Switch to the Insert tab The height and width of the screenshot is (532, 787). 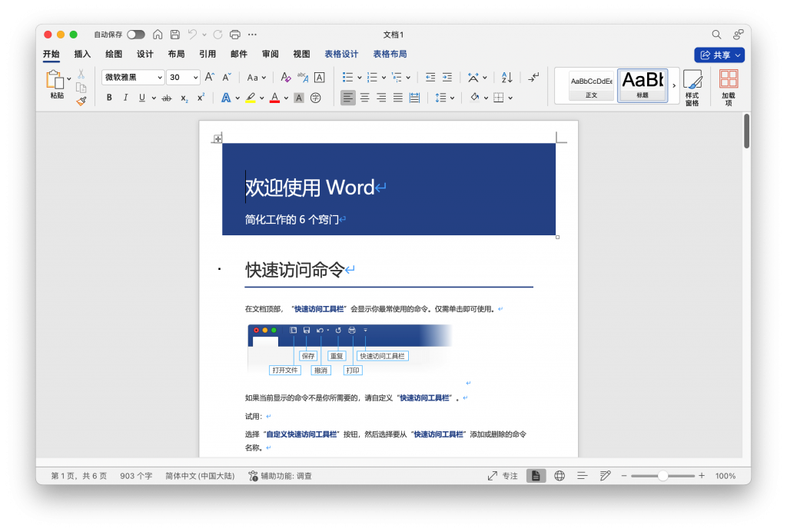(x=82, y=55)
